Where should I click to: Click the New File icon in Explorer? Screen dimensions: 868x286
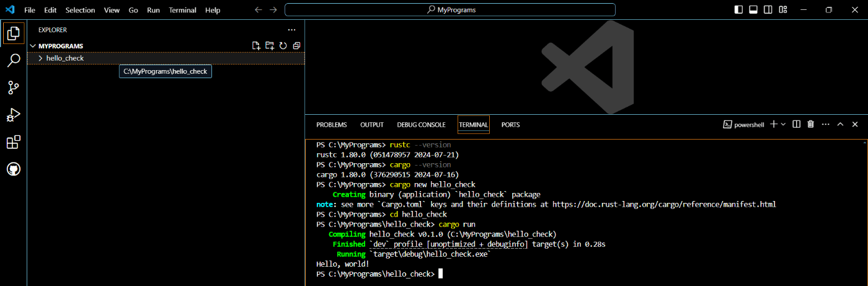click(x=256, y=46)
